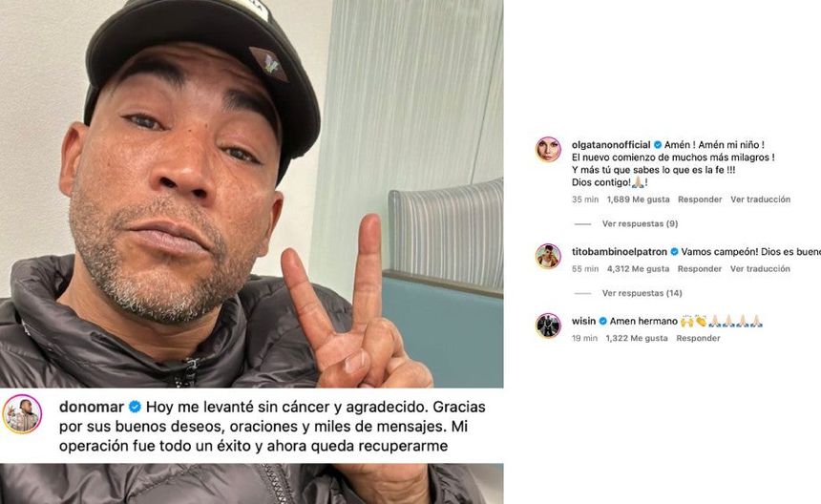This screenshot has width=821, height=504.
Task: Expand Ver respuestas (14) replies
Action: (642, 293)
